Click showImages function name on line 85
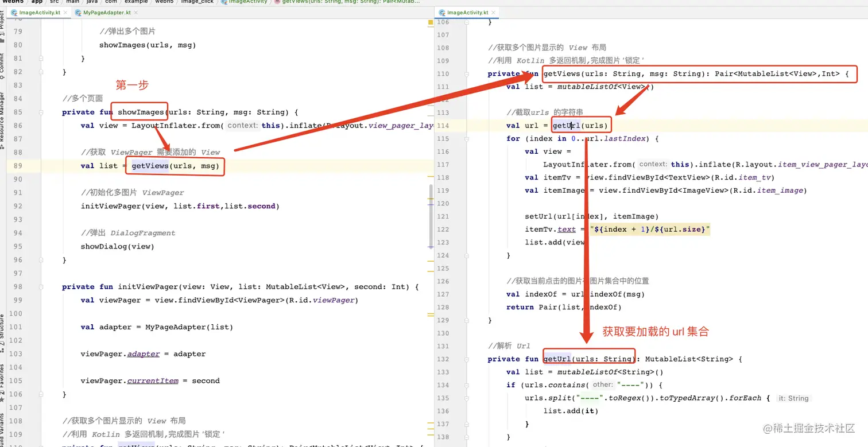 click(141, 112)
